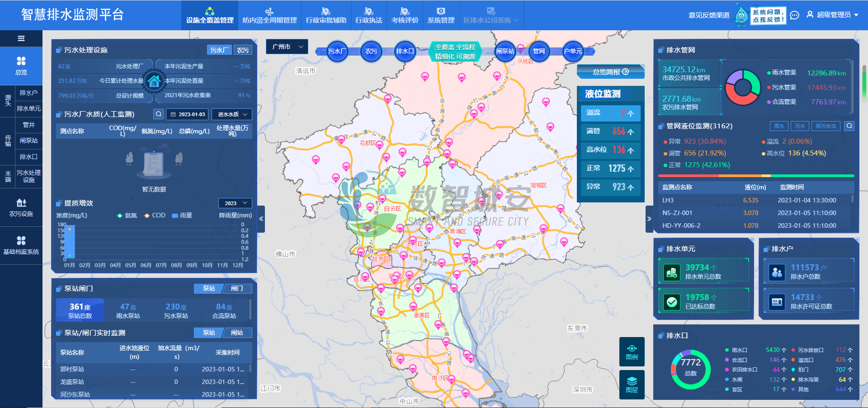Image resolution: width=868 pixels, height=408 pixels.
Task: Open the map layers (图层) button
Action: (632, 385)
